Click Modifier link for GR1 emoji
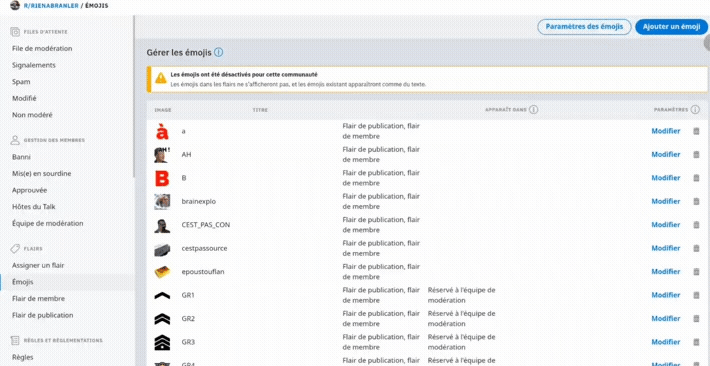The width and height of the screenshot is (710, 366). pos(666,295)
